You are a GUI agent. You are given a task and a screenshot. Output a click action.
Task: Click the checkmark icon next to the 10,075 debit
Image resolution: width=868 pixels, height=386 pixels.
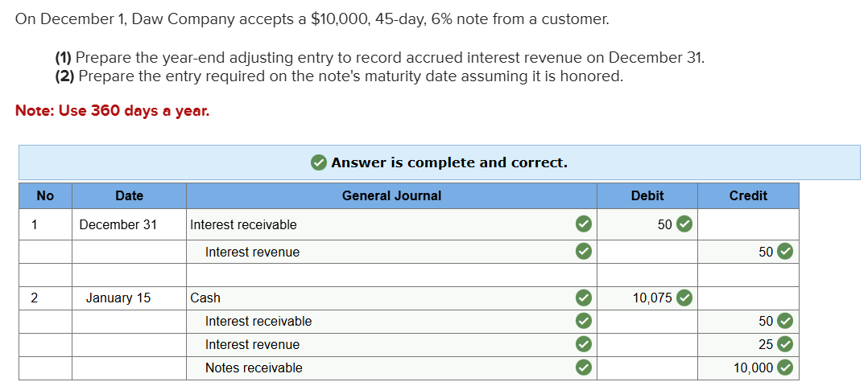684,298
